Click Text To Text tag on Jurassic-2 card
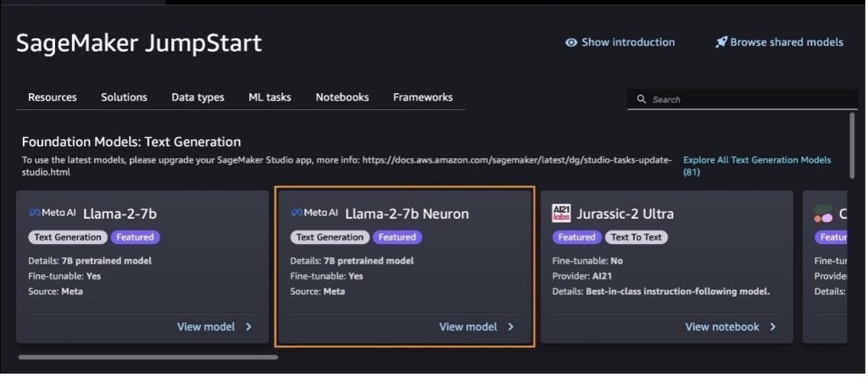 pos(636,237)
